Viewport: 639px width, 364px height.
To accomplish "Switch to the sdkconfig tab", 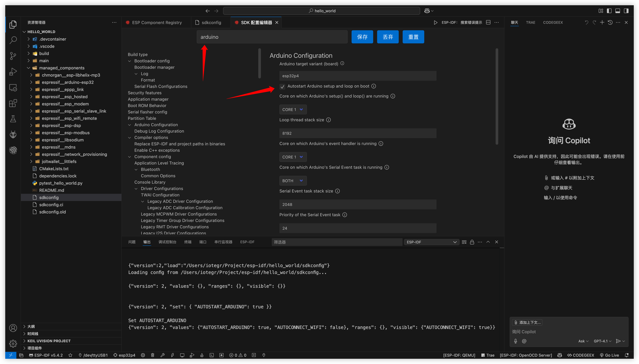I will (211, 22).
